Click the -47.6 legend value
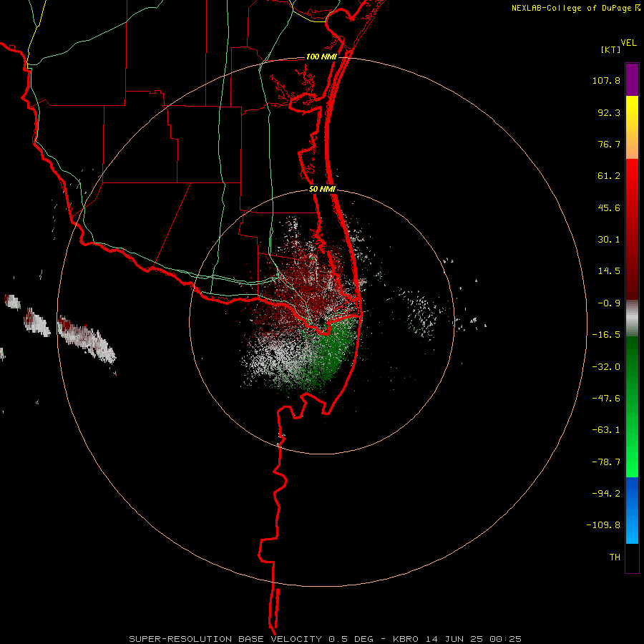 pos(606,399)
